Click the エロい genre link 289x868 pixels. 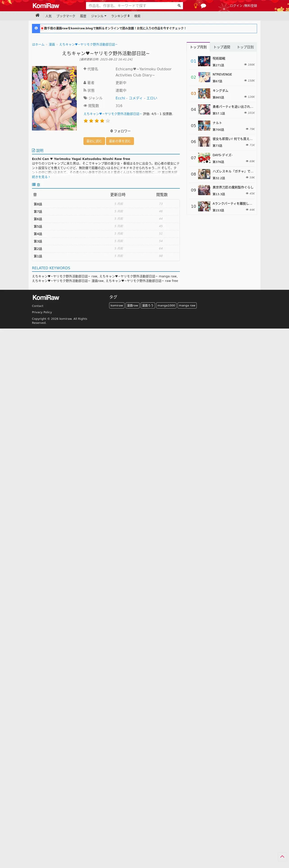(152, 98)
